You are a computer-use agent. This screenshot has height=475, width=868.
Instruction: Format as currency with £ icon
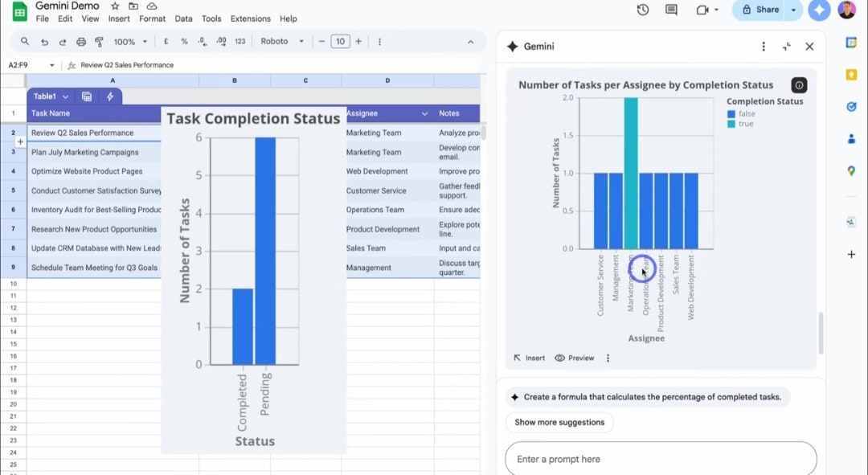(166, 42)
